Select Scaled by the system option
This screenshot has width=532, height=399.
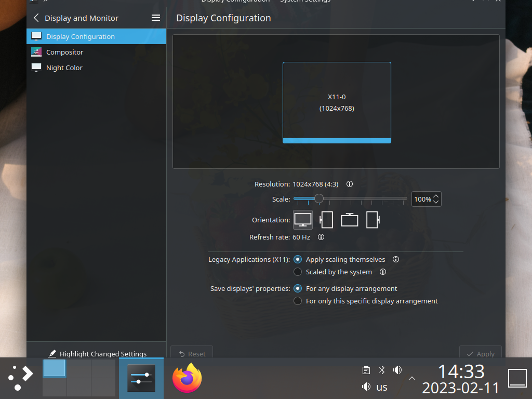pos(334,272)
